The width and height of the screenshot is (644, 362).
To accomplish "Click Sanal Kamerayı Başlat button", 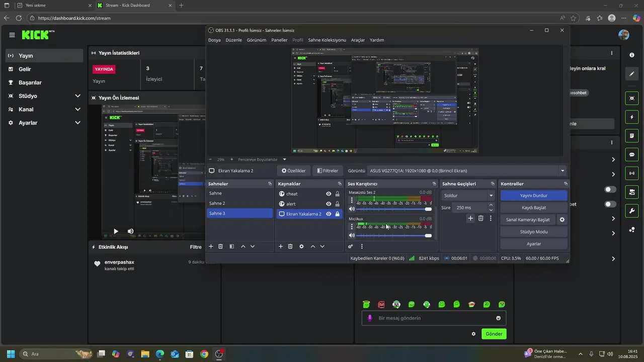I will pos(528,220).
